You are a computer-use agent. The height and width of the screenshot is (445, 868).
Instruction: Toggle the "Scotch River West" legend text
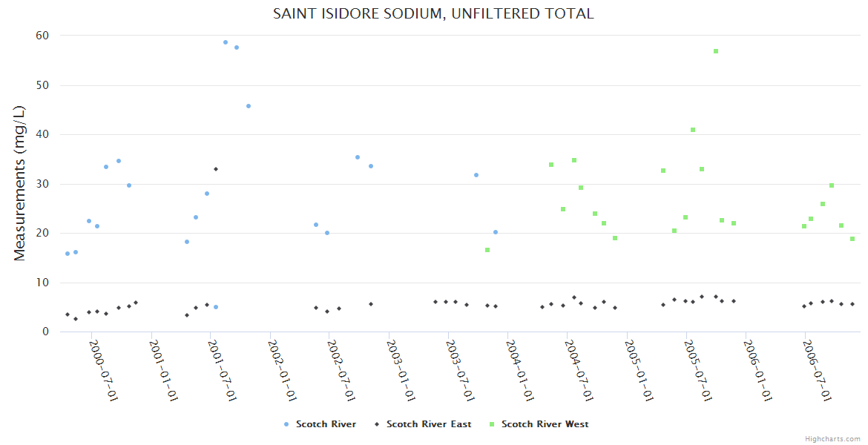point(545,424)
